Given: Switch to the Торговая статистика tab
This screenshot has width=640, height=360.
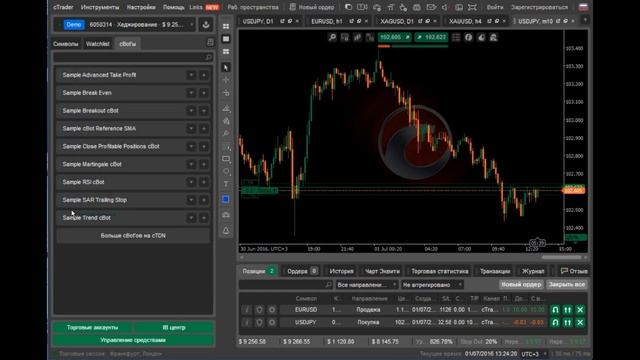Looking at the screenshot, I should tap(440, 271).
